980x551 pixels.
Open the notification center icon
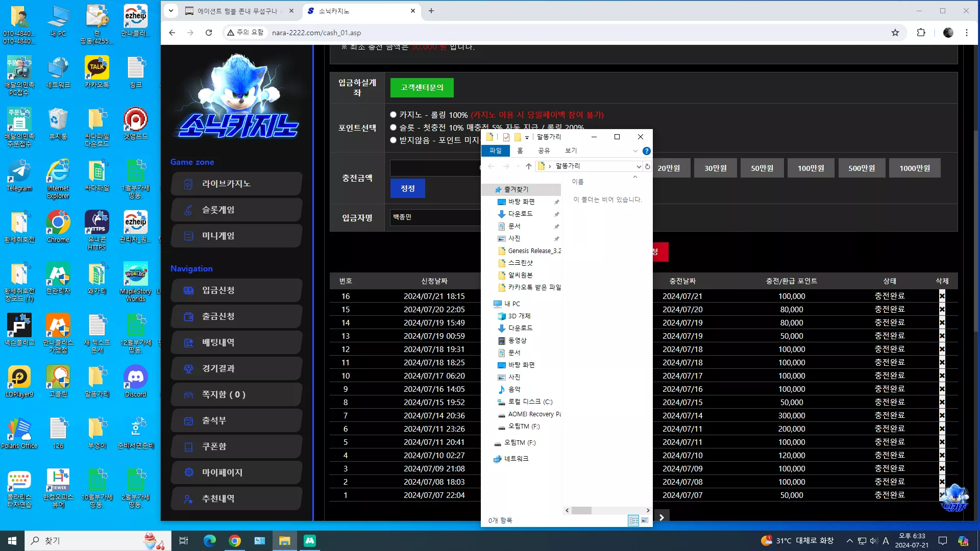[x=943, y=541]
